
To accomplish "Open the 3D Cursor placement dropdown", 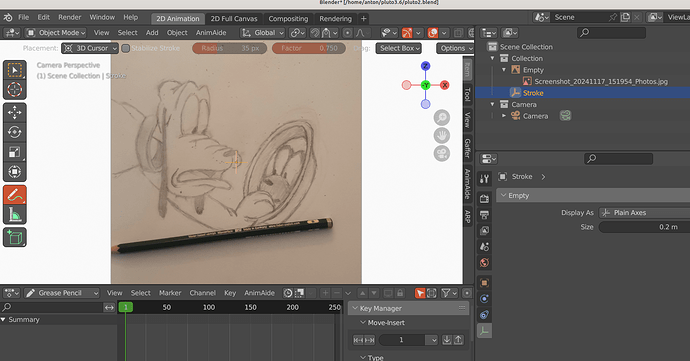I will (x=90, y=48).
